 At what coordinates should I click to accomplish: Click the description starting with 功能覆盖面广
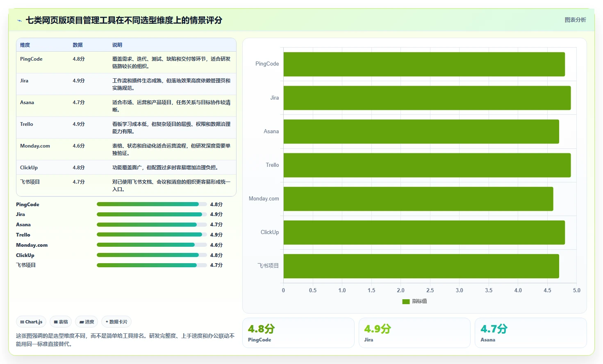pyautogui.click(x=165, y=168)
